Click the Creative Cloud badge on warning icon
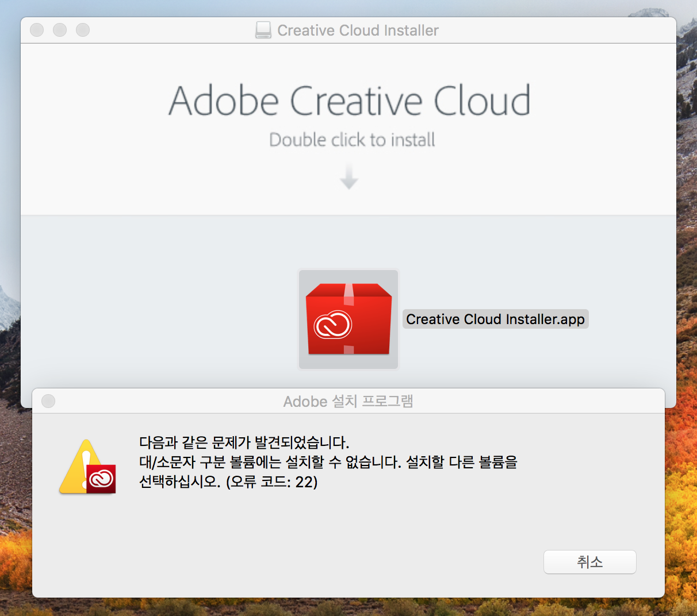The image size is (697, 616). coord(102,479)
